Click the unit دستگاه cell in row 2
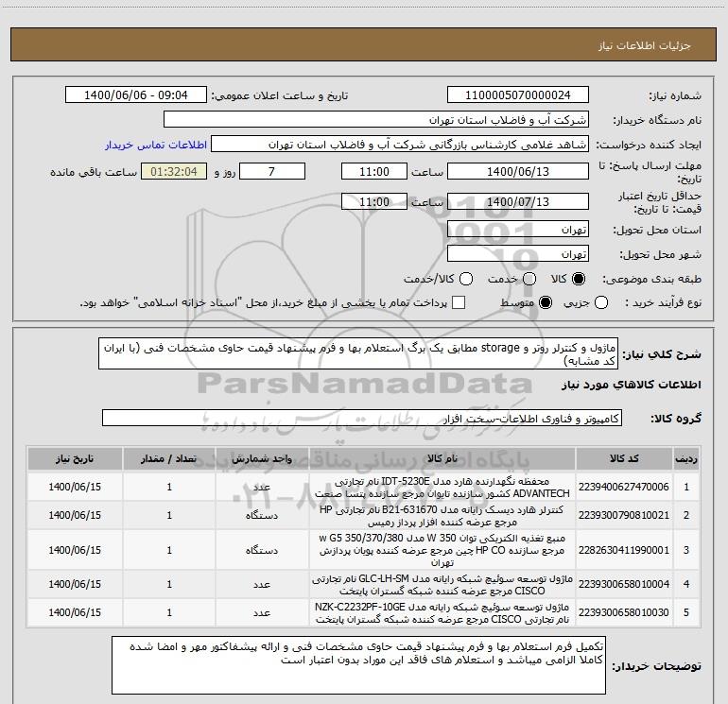The image size is (728, 704). (262, 515)
